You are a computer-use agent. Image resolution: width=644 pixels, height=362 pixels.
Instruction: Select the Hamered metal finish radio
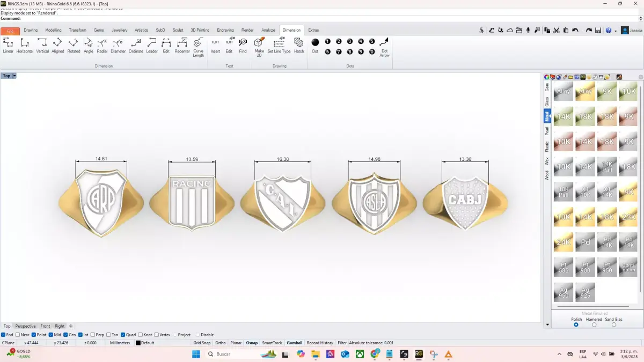click(594, 324)
